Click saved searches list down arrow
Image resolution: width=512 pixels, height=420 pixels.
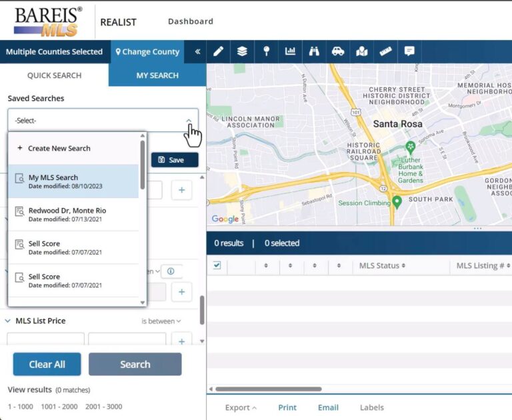pyautogui.click(x=143, y=303)
